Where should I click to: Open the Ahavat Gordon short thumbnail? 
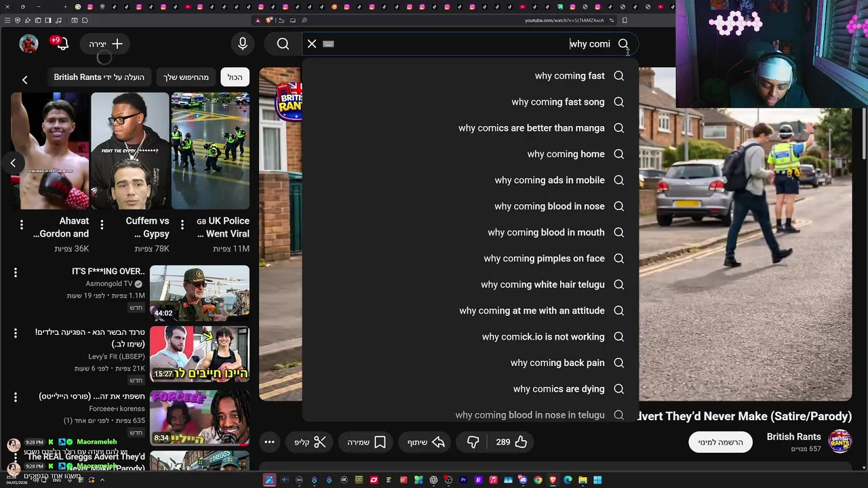point(50,150)
